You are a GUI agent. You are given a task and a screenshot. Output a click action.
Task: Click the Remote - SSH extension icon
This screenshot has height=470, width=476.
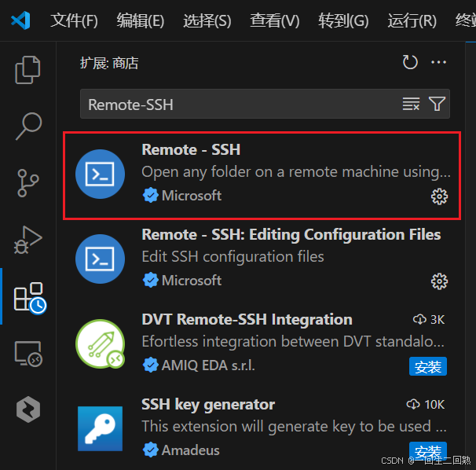(101, 174)
